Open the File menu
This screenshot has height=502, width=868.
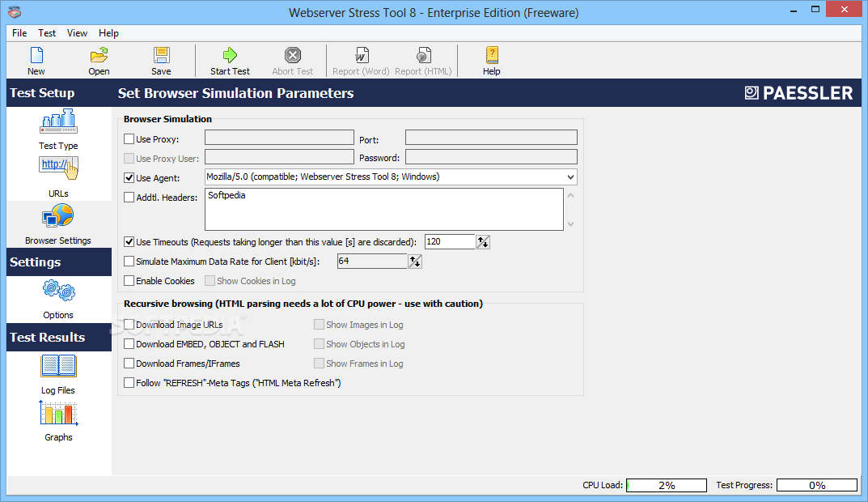coord(19,32)
